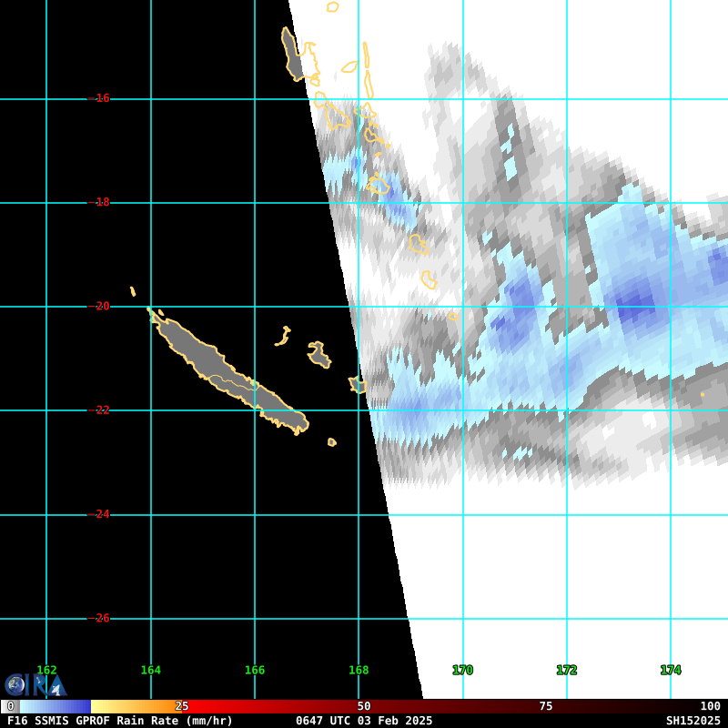The height and width of the screenshot is (728, 728).
Task: Click the color bar value 25
Action: tap(181, 706)
